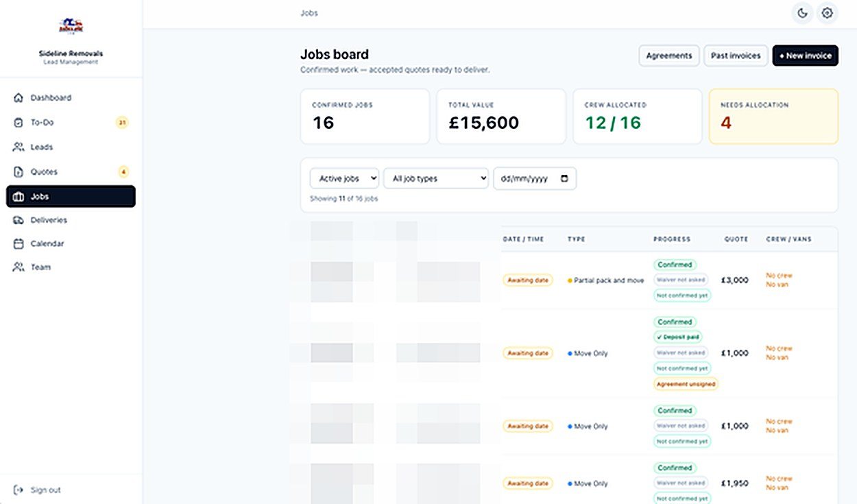Click the Confirmed Jobs 16 card
Image resolution: width=857 pixels, height=504 pixels.
[x=365, y=117]
